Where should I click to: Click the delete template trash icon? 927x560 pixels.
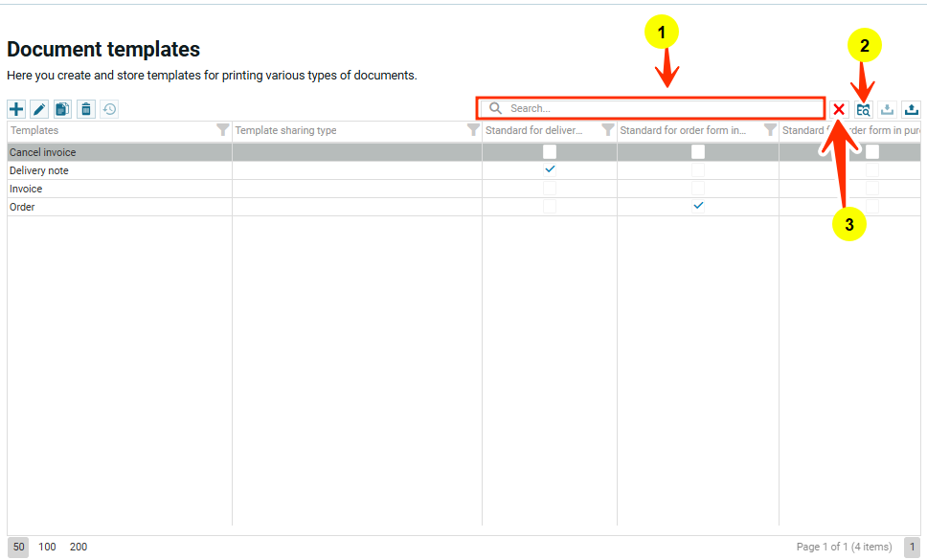[86, 109]
